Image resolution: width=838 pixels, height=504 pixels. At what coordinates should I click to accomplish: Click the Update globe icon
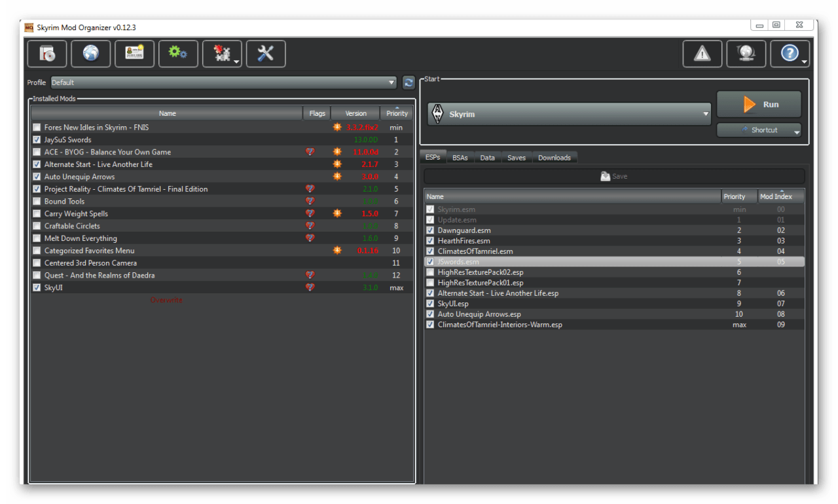[x=746, y=54]
